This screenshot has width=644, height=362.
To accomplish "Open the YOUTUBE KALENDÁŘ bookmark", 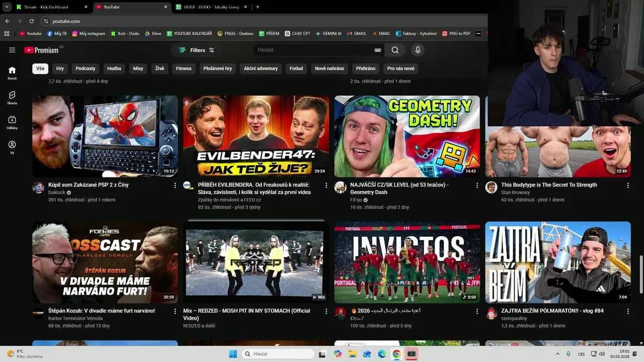I will [189, 34].
